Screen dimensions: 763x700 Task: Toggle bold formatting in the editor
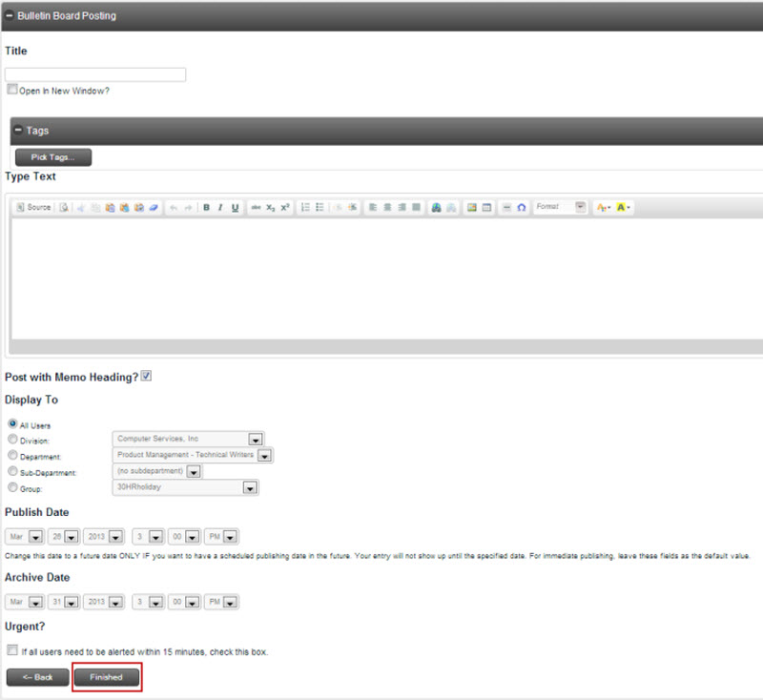[207, 207]
